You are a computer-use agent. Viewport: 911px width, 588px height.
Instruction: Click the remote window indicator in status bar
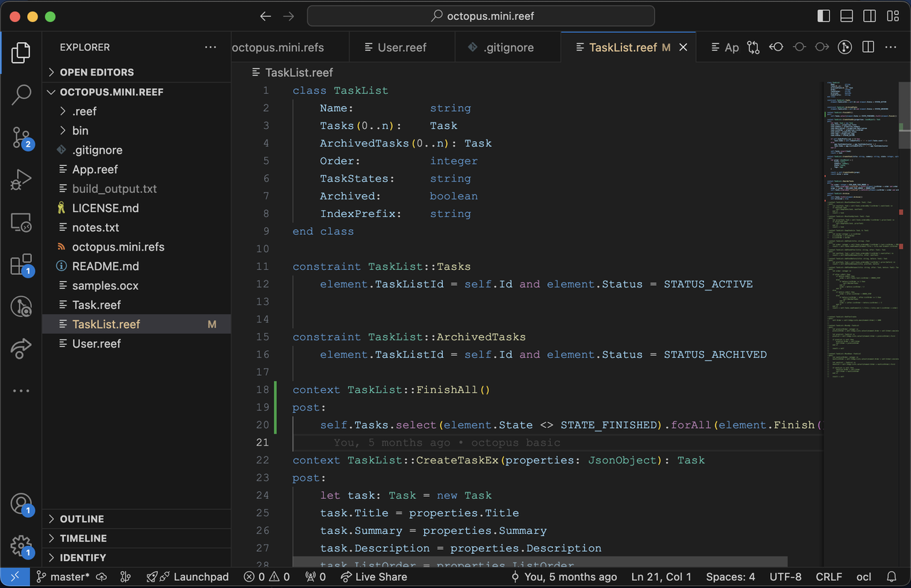click(x=15, y=577)
